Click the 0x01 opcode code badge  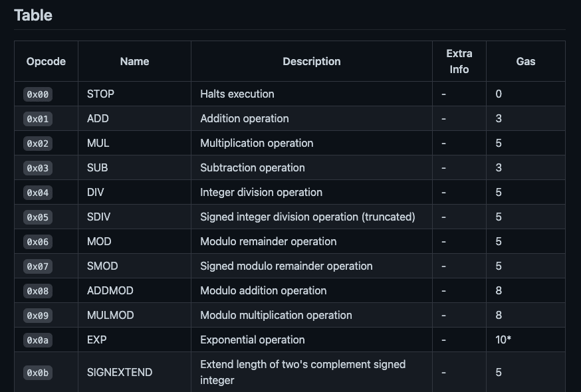[38, 119]
